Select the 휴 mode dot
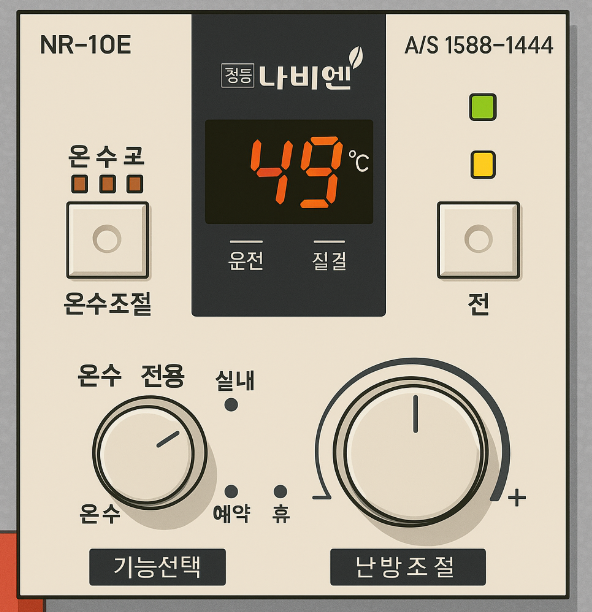 coord(280,491)
